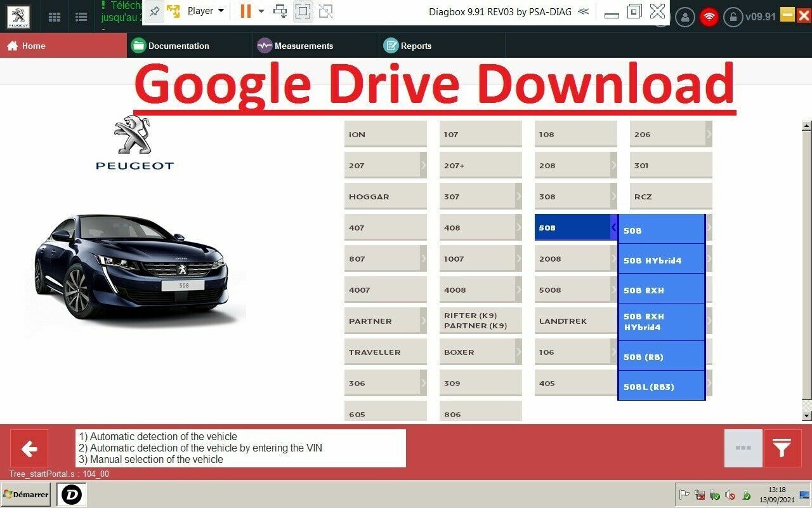Choose 508L (R83) in the submenu
This screenshot has height=508, width=812.
[x=661, y=386]
